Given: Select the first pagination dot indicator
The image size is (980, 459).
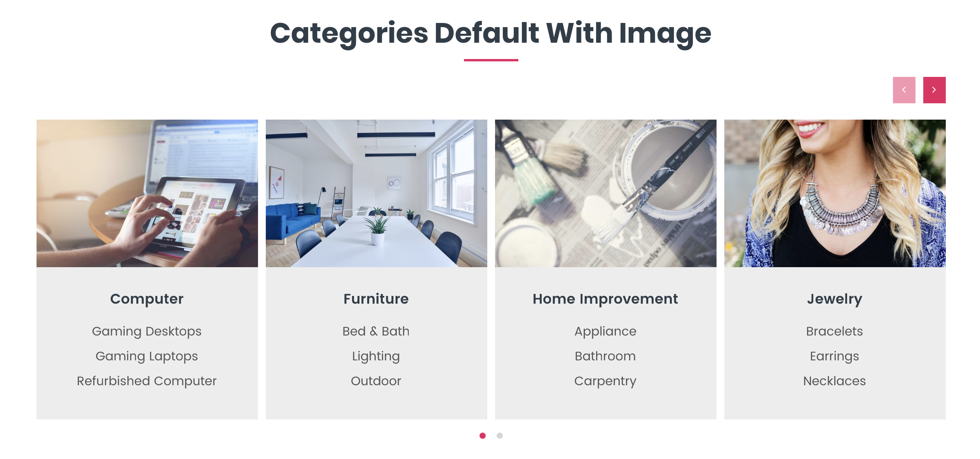Looking at the screenshot, I should click(483, 436).
